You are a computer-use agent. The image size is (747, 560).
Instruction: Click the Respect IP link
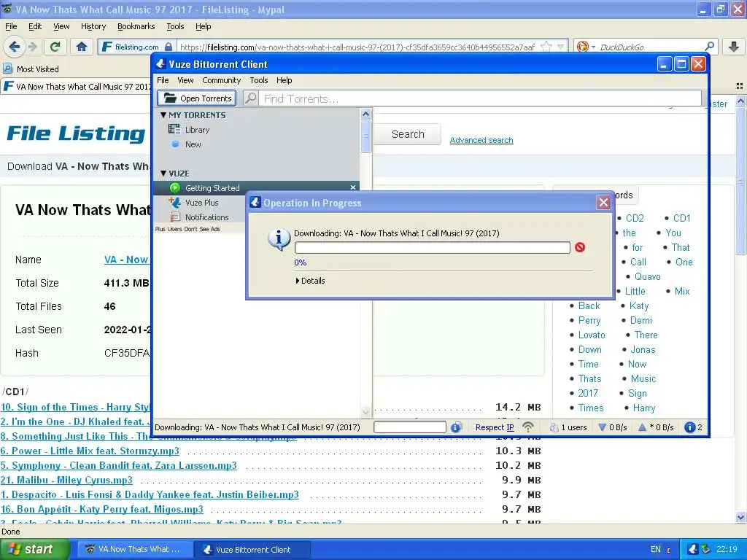tap(495, 427)
